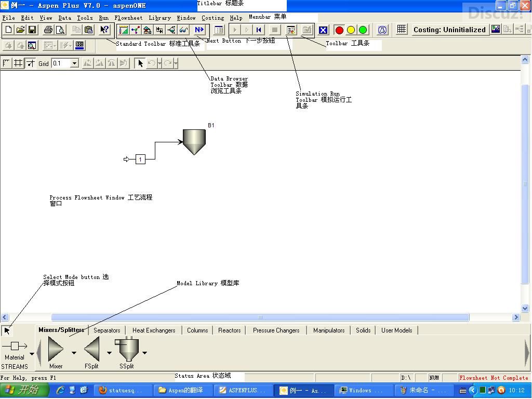Click the blue X icon in the toolbar

click(323, 30)
